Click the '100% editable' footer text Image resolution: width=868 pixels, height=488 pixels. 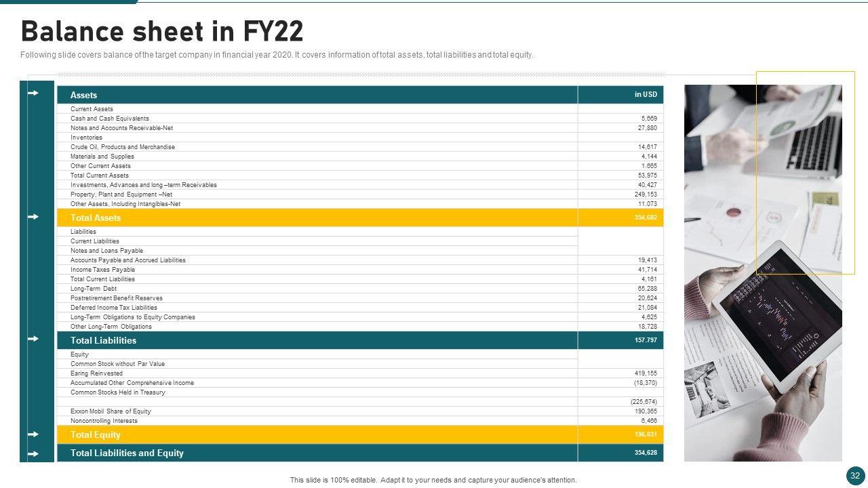tap(433, 480)
